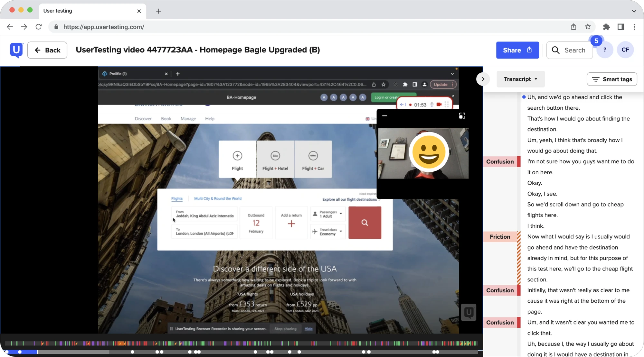Click the video progress playhead
This screenshot has width=644, height=357.
[x=37, y=352]
